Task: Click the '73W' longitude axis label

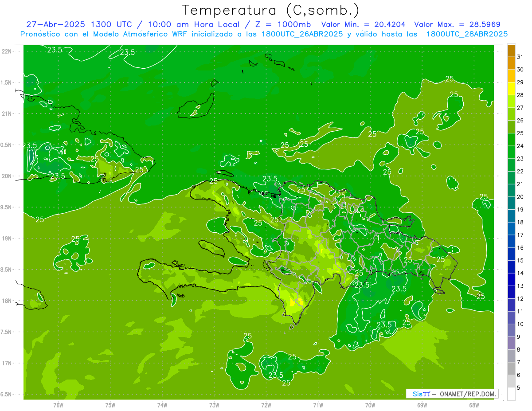Action: coord(214,404)
